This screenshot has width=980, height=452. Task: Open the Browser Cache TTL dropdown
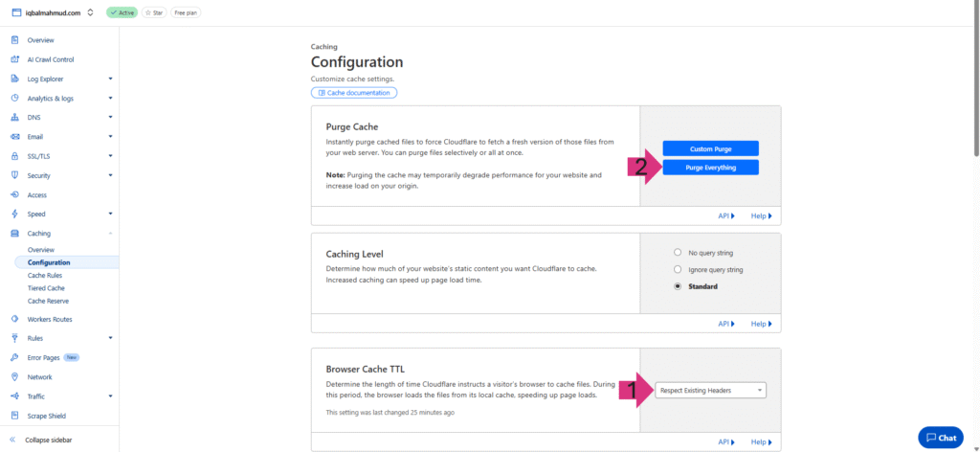pyautogui.click(x=711, y=390)
